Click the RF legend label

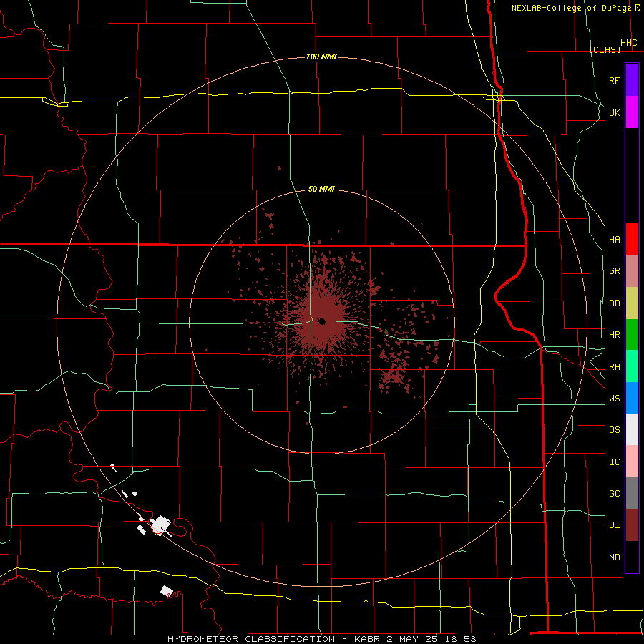click(x=614, y=80)
